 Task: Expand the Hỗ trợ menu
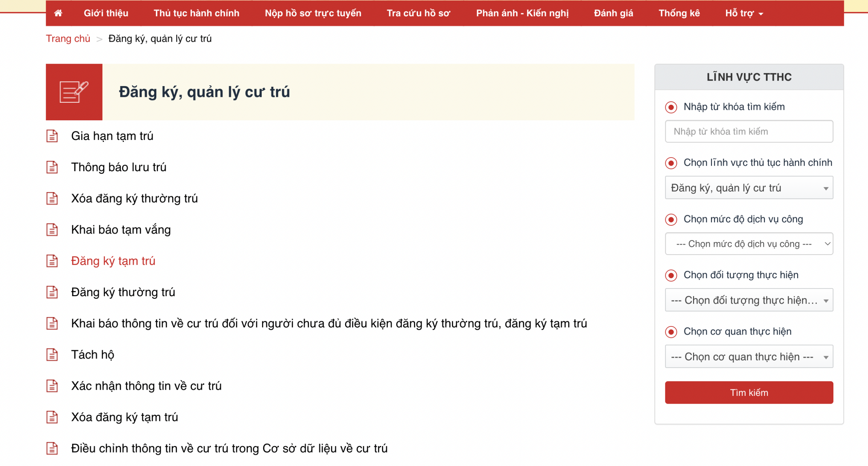(x=744, y=13)
